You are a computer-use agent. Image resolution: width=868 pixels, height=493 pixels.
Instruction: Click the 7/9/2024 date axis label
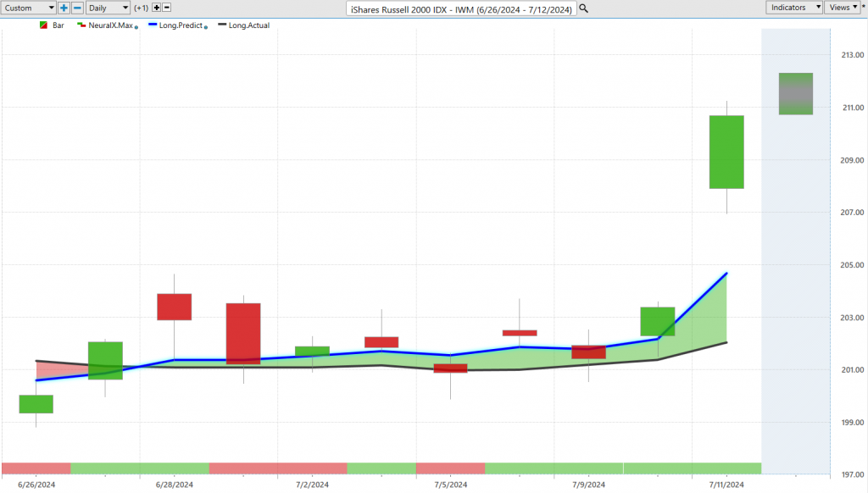(x=588, y=485)
